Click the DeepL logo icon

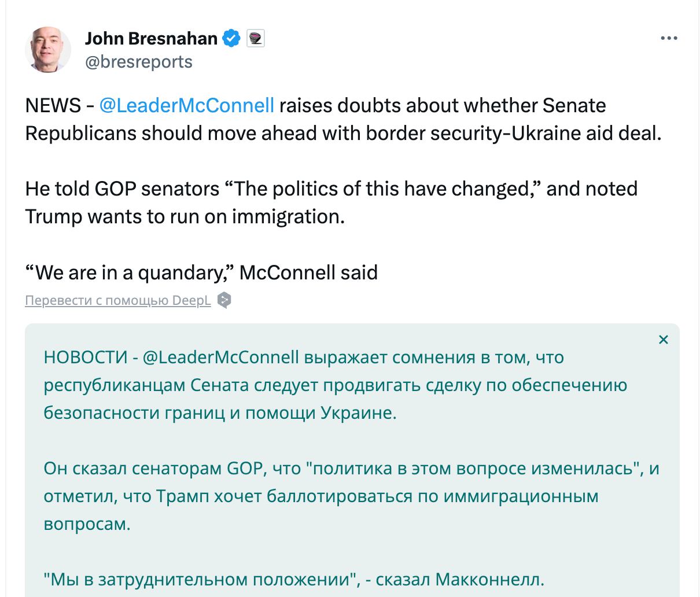point(224,300)
